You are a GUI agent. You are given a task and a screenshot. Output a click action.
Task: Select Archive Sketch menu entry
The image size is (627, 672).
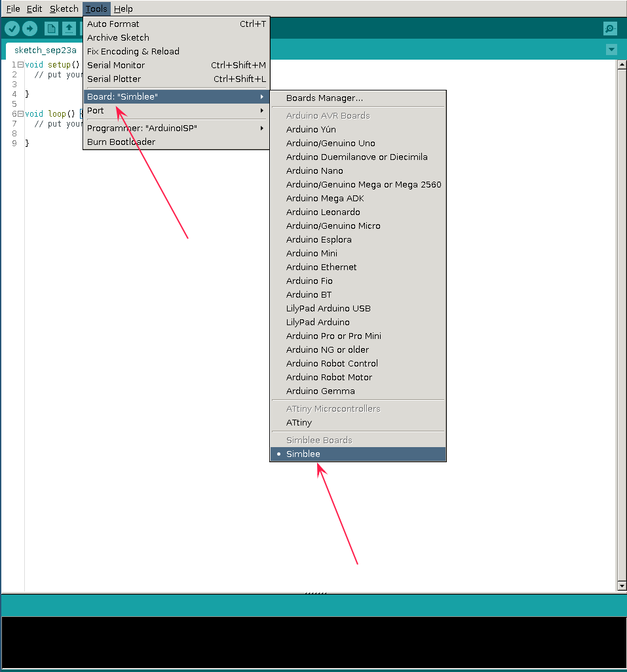click(x=176, y=38)
